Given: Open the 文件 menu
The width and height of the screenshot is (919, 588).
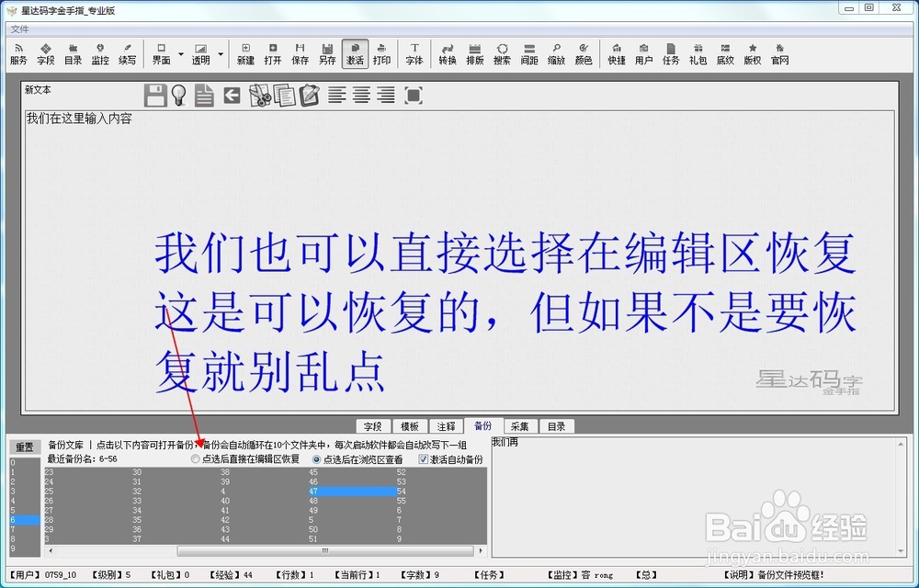Looking at the screenshot, I should tap(19, 29).
